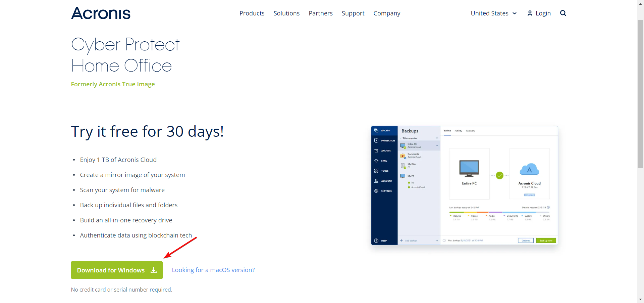Click 'Create a mirror image of your system'
This screenshot has width=644, height=303.
(x=132, y=175)
